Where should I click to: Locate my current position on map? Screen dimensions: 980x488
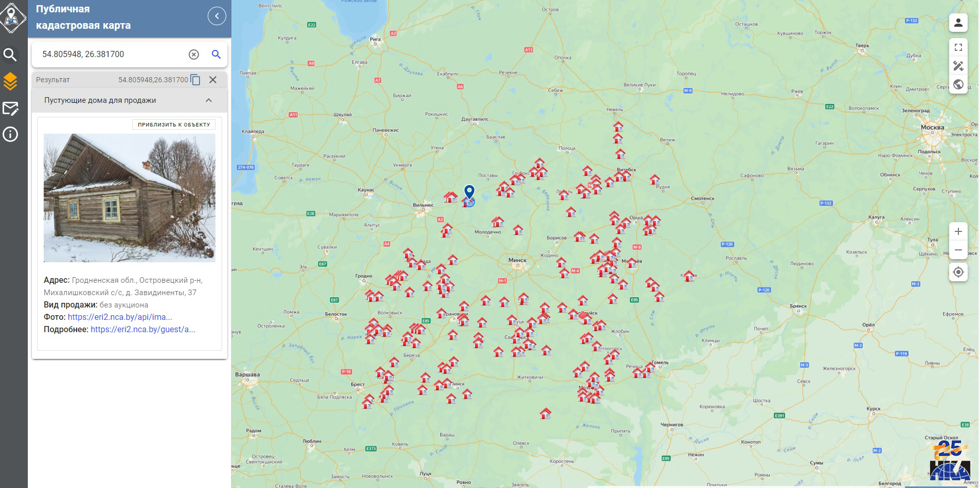(x=958, y=272)
